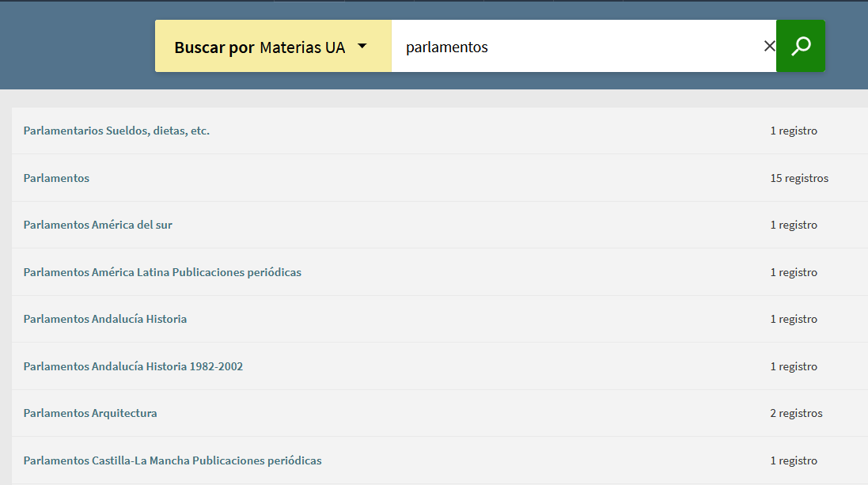Click 1 registro beside Parlamentos América del sur
Viewport: 868px width, 485px height.
pos(794,225)
